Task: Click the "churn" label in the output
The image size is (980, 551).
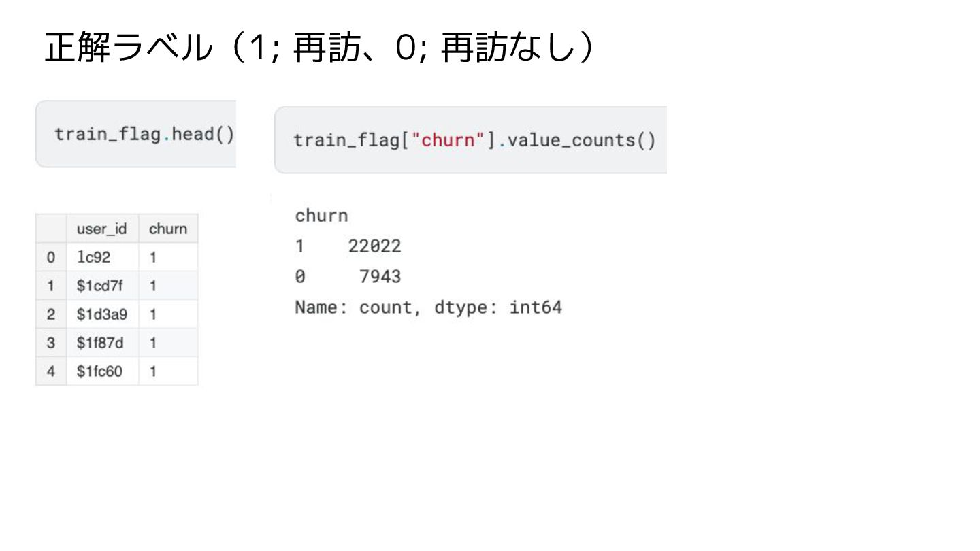Action: 321,216
